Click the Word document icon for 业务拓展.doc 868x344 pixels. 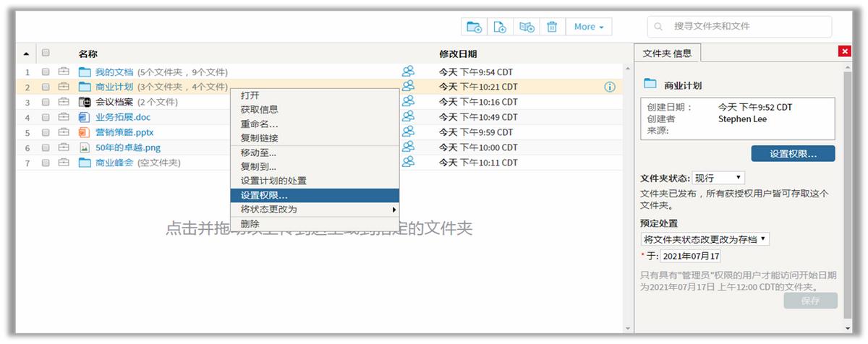click(83, 117)
